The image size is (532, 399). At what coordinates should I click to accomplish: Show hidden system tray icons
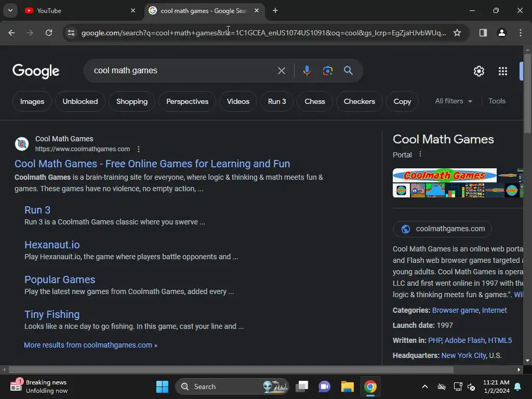424,387
